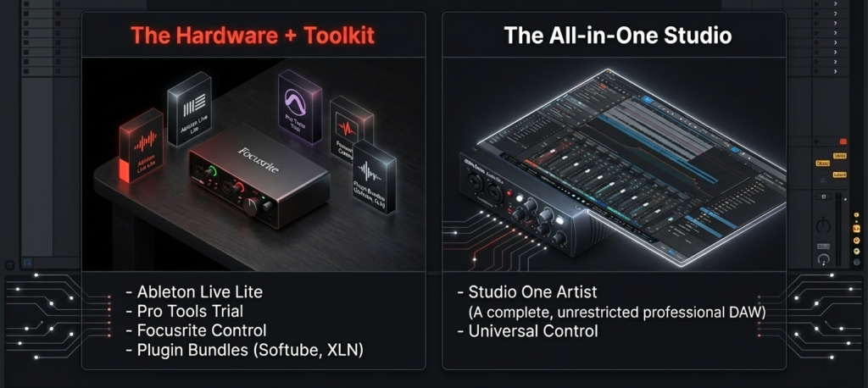The width and height of the screenshot is (868, 388).
Task: Click the circular icon at far bottom left
Action: (x=9, y=264)
